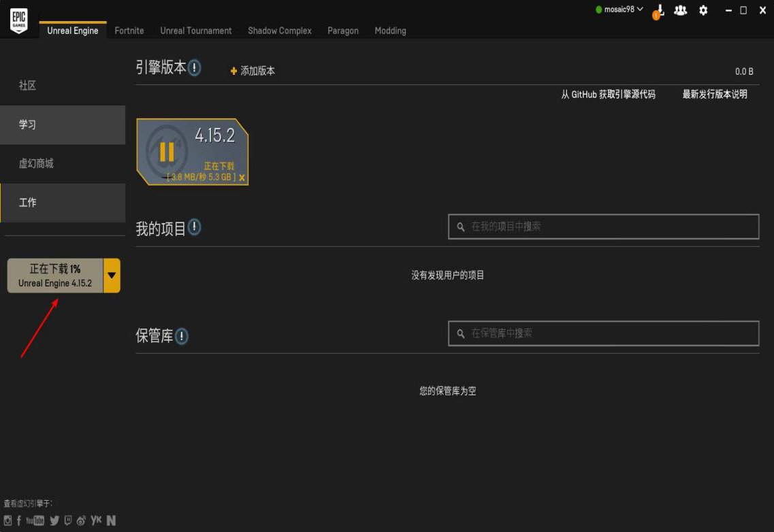Open the yellow arrow dropdown beside 正在下载 1%
The height and width of the screenshot is (532, 774).
112,276
